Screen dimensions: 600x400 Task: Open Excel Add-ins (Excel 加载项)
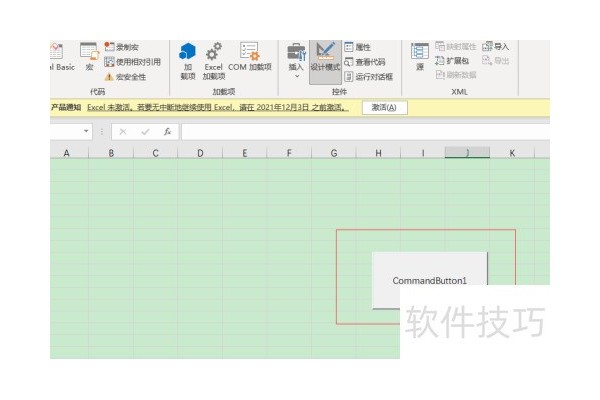click(214, 60)
